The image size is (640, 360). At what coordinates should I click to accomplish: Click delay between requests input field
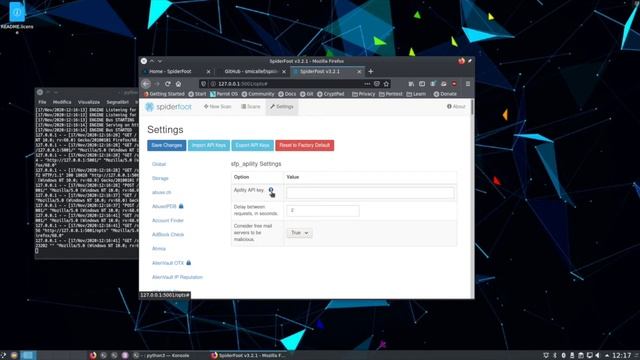coord(323,211)
